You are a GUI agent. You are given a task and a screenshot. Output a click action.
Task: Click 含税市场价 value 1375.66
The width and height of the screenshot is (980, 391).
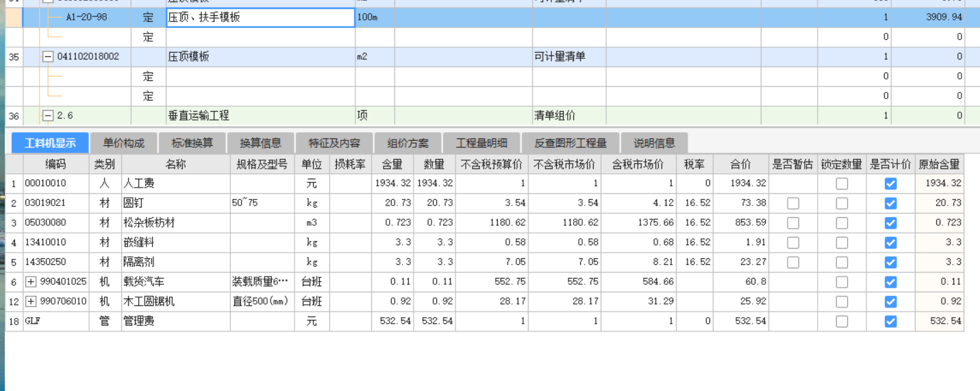638,223
